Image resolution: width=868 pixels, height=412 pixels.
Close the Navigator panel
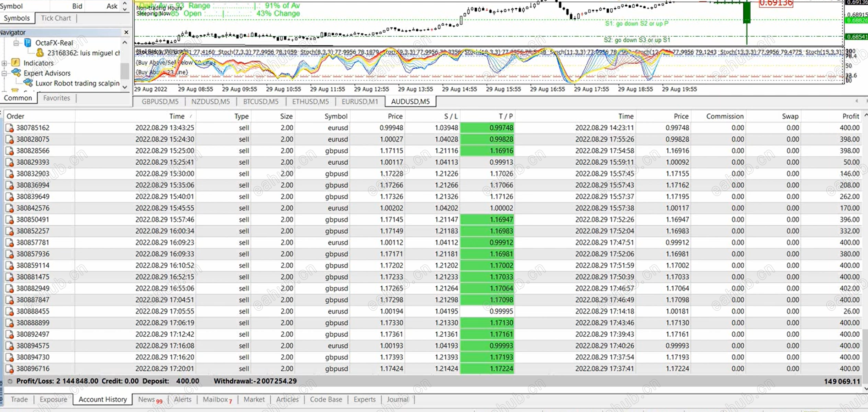126,32
